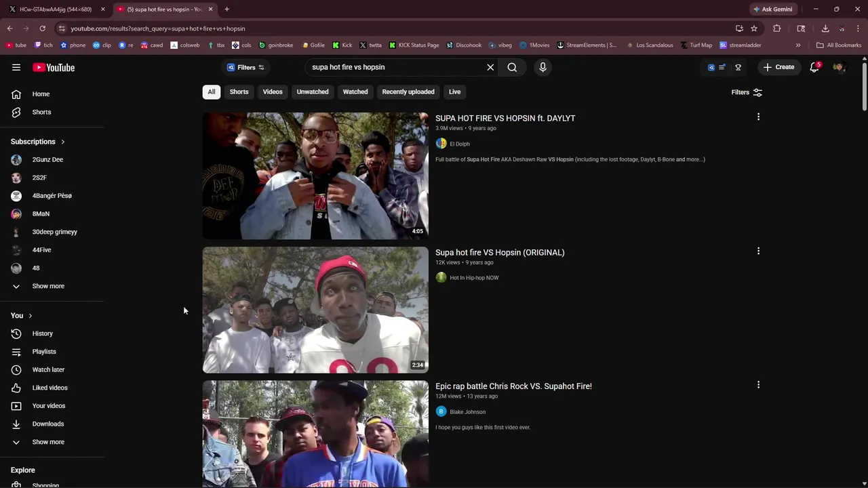Open Epic rap battle Chris Rock title
This screenshot has height=488, width=868.
point(513,386)
